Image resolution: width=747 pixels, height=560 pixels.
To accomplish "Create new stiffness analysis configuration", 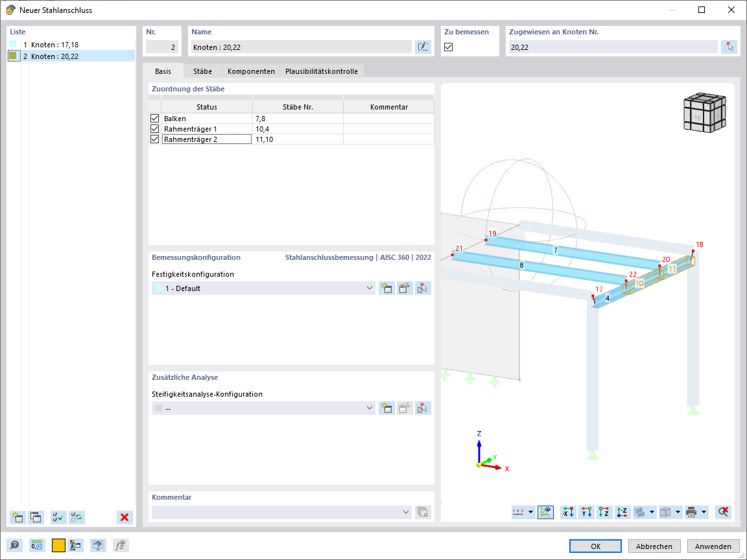I will (386, 408).
